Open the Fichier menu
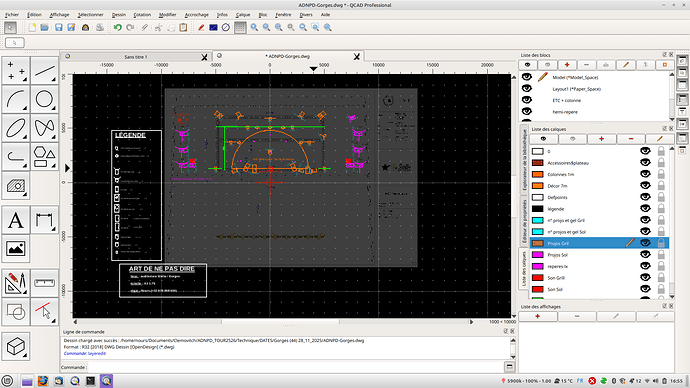 tap(12, 15)
